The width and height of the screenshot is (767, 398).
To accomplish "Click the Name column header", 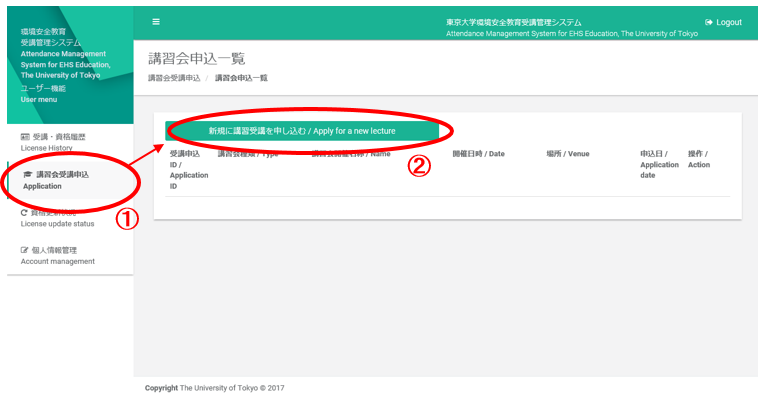I will click(x=351, y=154).
